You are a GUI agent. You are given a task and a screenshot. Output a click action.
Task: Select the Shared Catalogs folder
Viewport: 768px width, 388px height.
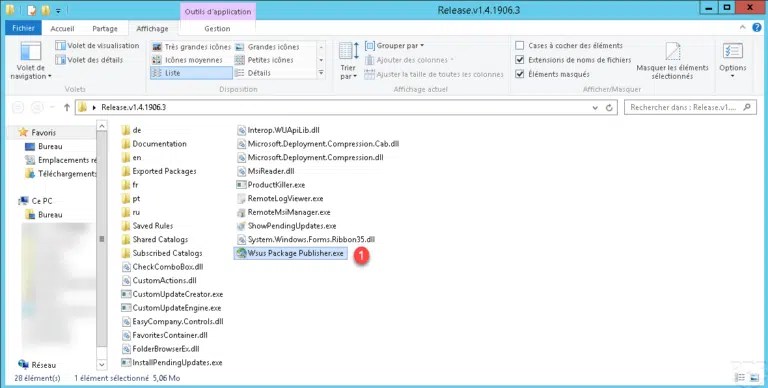pyautogui.click(x=154, y=240)
